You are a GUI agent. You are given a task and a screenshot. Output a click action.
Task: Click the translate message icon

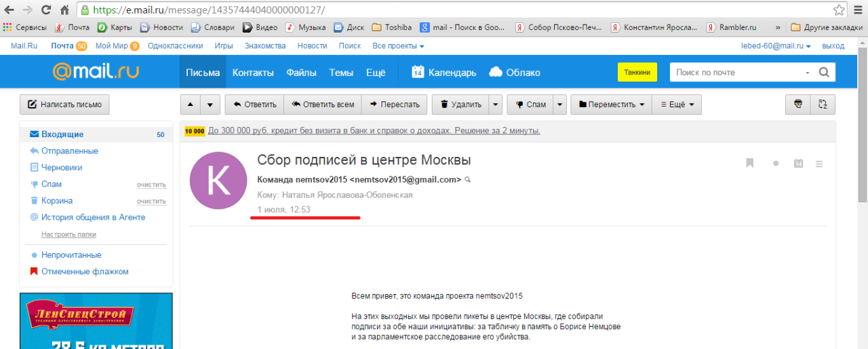coord(823,105)
